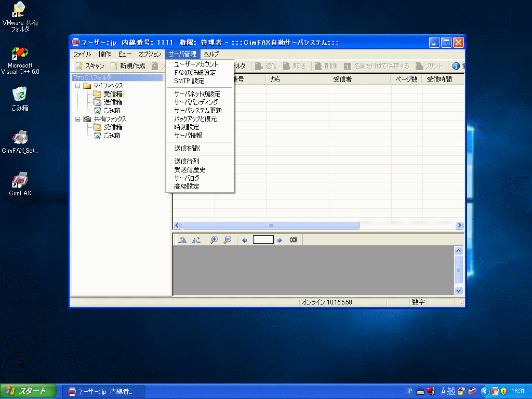The image size is (532, 399).
Task: Click the IME keyboard icon in the language bar
Action: coord(420,392)
